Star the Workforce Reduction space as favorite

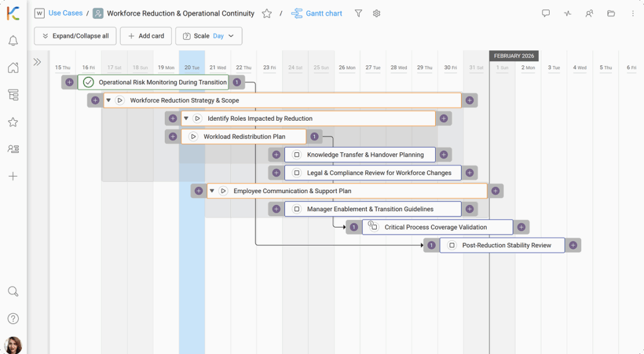(x=267, y=13)
